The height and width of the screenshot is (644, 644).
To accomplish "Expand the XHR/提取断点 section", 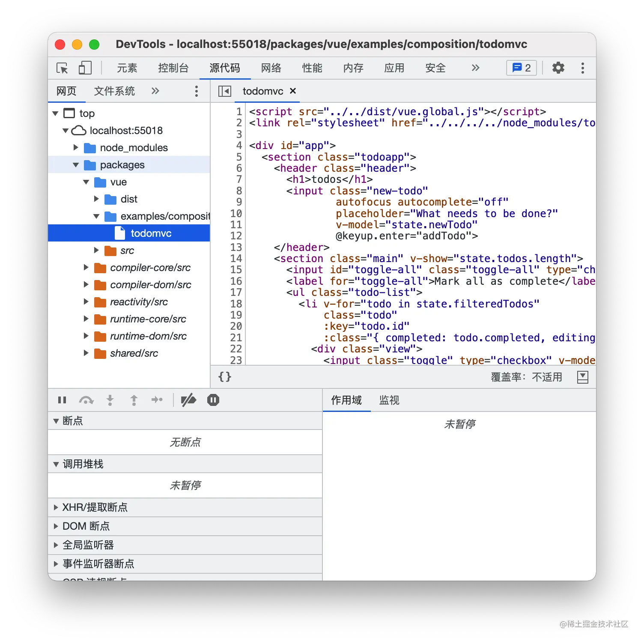I will pyautogui.click(x=185, y=507).
